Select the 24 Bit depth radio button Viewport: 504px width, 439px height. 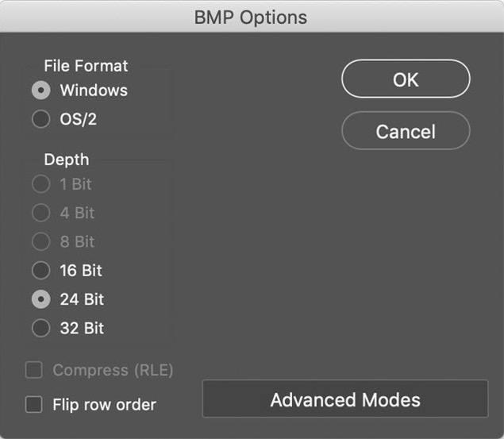point(40,300)
